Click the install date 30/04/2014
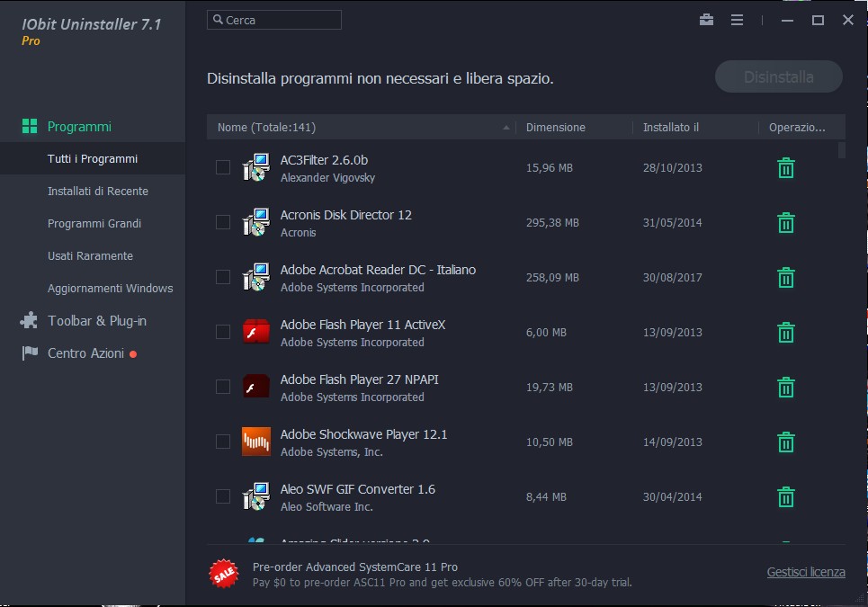 tap(672, 497)
